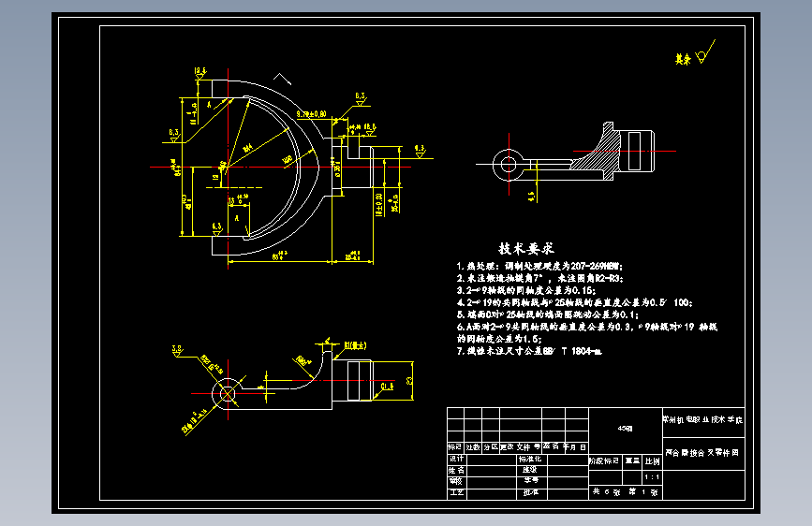Click the 比例 cell in title block
812x526 pixels.
[652, 460]
